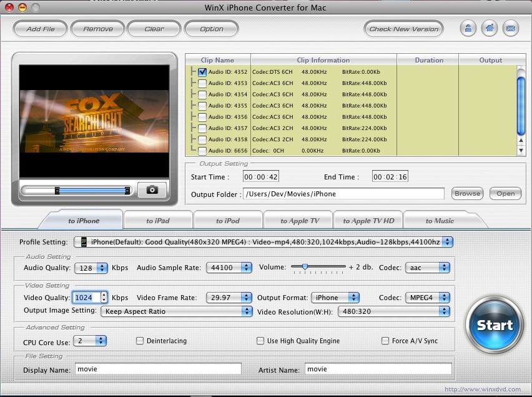The height and width of the screenshot is (397, 532).
Task: Open the Option button
Action: coord(212,29)
